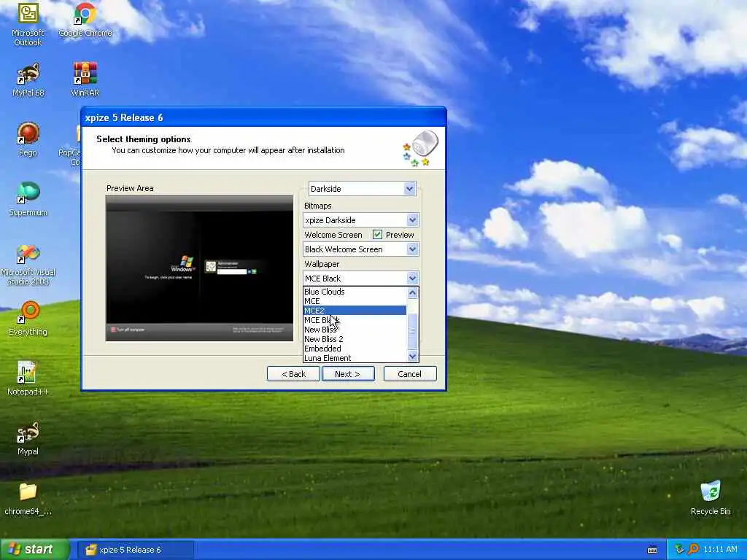Expand the Darkside theme dropdown

tap(409, 189)
